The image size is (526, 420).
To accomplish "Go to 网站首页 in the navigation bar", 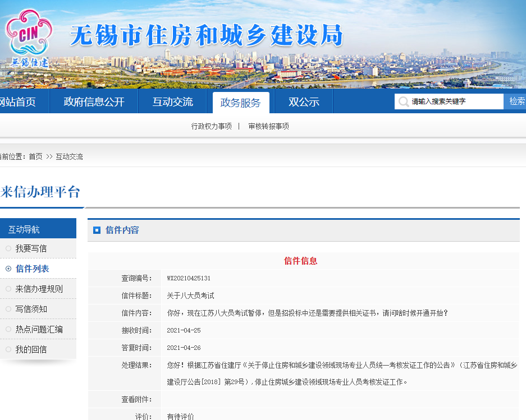I will (x=18, y=101).
